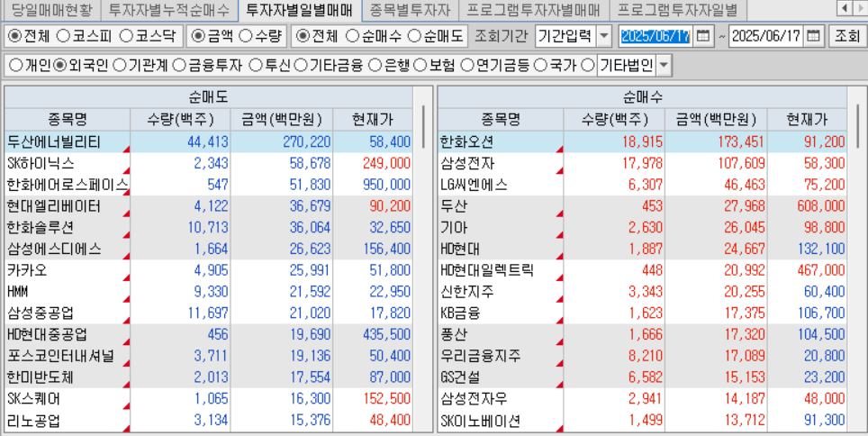Open calendar picker for start date

pyautogui.click(x=702, y=37)
